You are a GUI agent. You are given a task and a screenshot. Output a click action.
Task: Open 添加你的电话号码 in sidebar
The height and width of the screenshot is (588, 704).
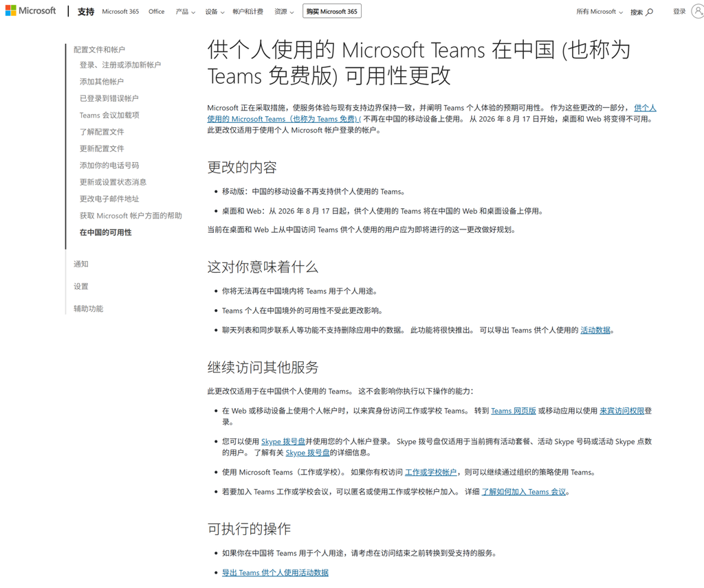109,166
